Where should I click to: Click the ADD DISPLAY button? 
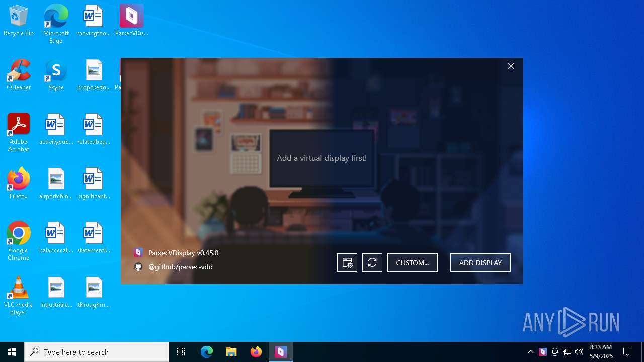[x=480, y=262]
